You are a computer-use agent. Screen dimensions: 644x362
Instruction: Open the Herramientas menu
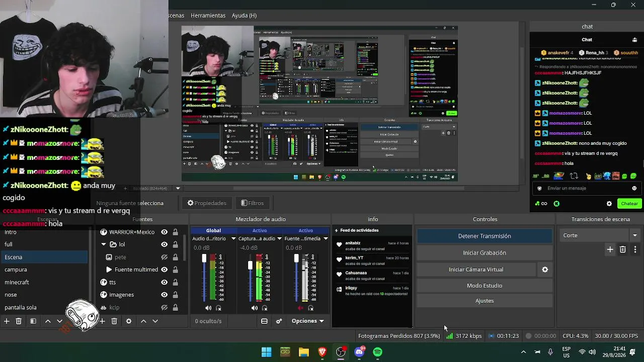208,16
